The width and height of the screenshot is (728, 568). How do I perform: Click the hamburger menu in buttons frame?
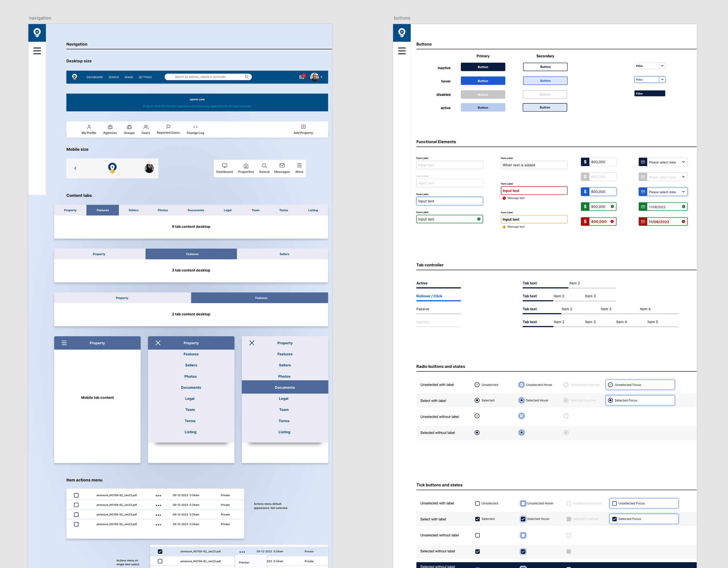[x=402, y=51]
